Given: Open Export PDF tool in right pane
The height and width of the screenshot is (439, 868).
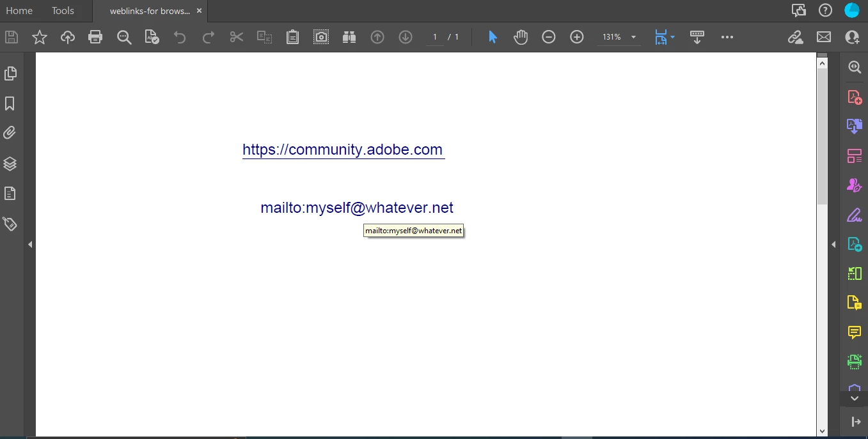Looking at the screenshot, I should pyautogui.click(x=855, y=126).
